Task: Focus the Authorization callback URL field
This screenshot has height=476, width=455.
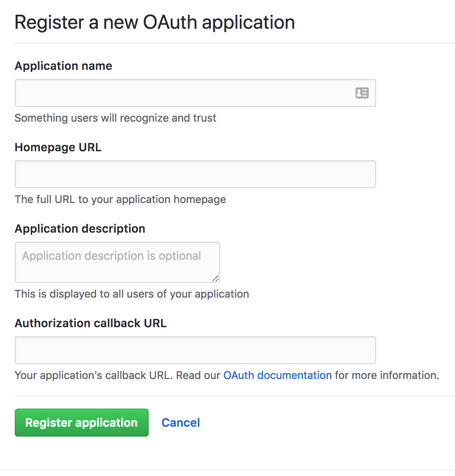Action: tap(195, 350)
